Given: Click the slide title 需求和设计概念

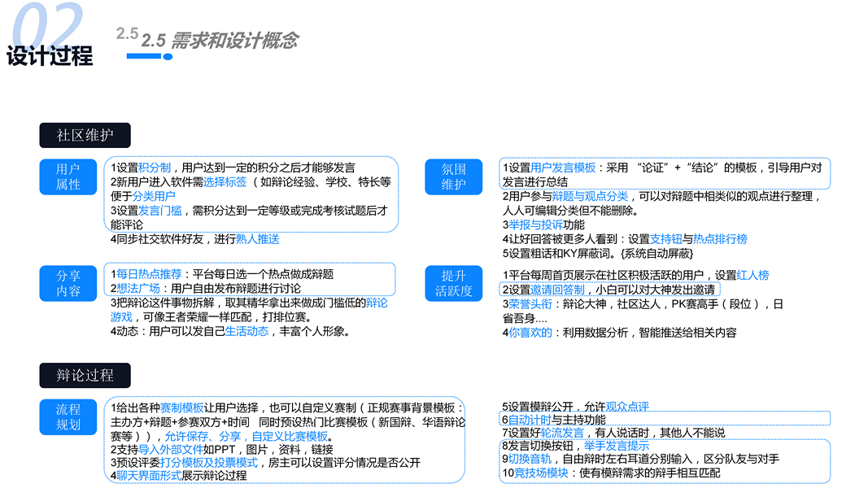Looking at the screenshot, I should [x=235, y=41].
